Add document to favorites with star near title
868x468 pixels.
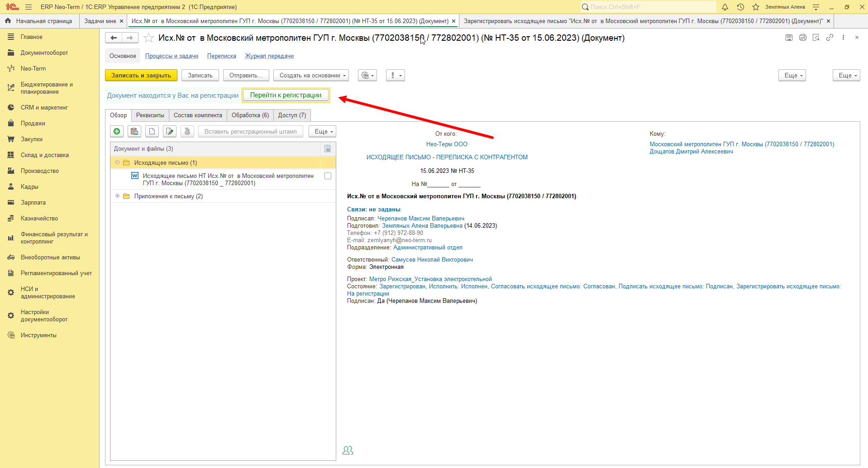pyautogui.click(x=148, y=38)
